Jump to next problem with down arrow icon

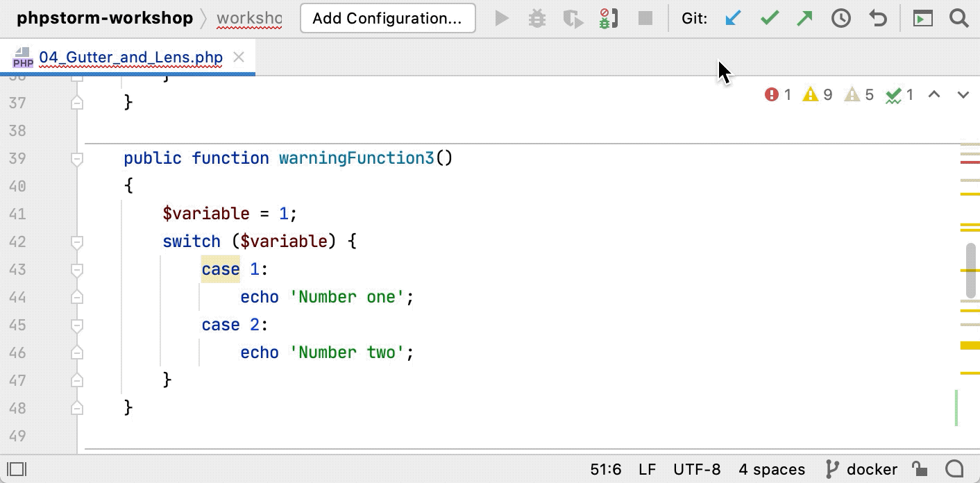coord(963,94)
